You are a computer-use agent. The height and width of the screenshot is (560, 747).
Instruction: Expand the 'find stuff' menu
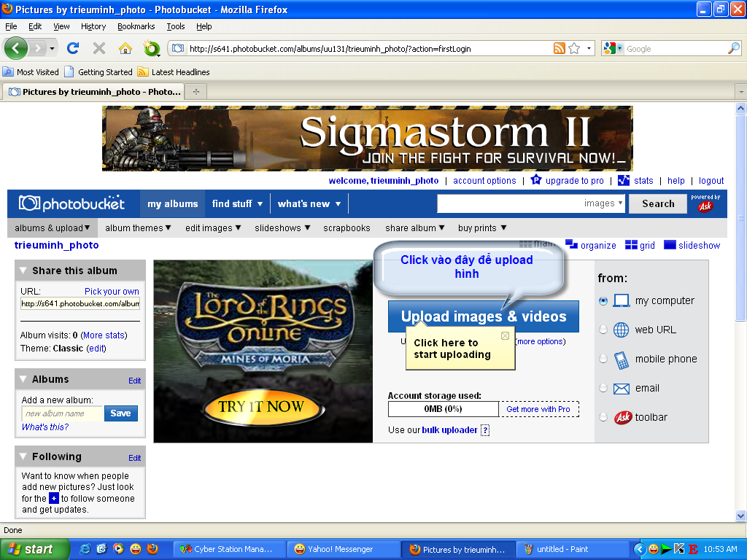(237, 204)
